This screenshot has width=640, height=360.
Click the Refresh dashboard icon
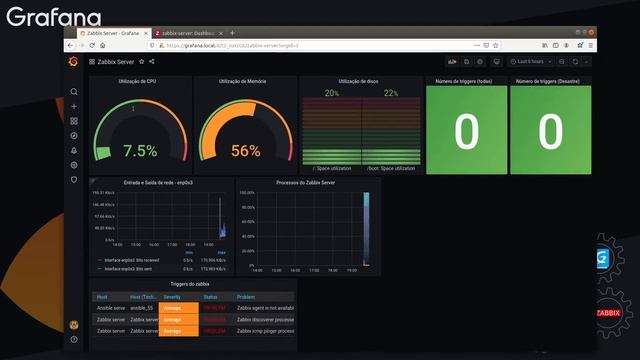575,62
